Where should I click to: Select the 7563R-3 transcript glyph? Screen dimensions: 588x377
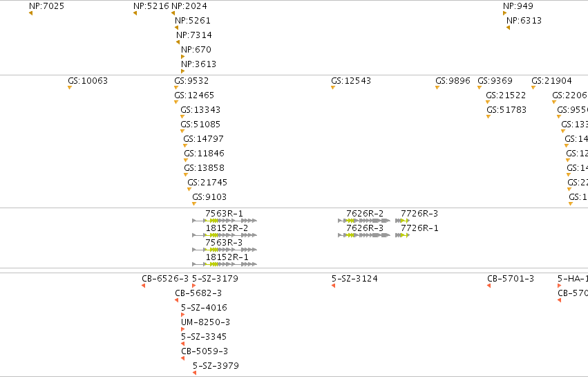[225, 250]
